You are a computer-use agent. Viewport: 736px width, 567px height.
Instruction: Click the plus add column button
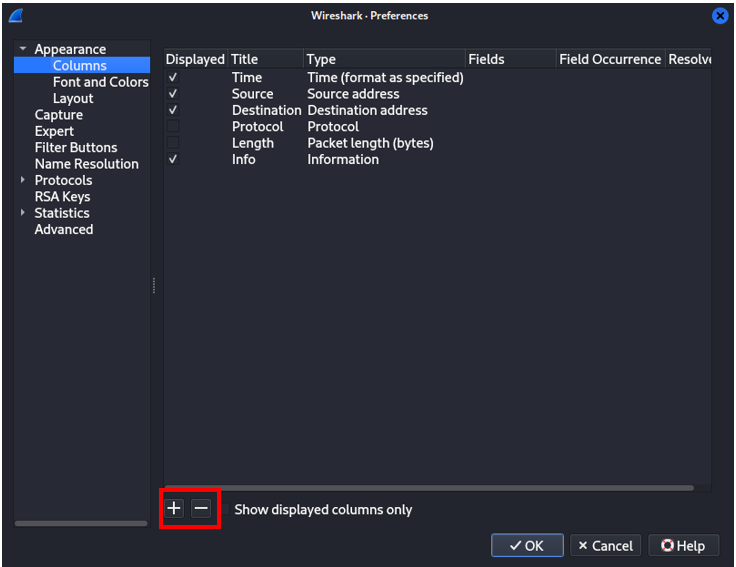[x=174, y=508]
